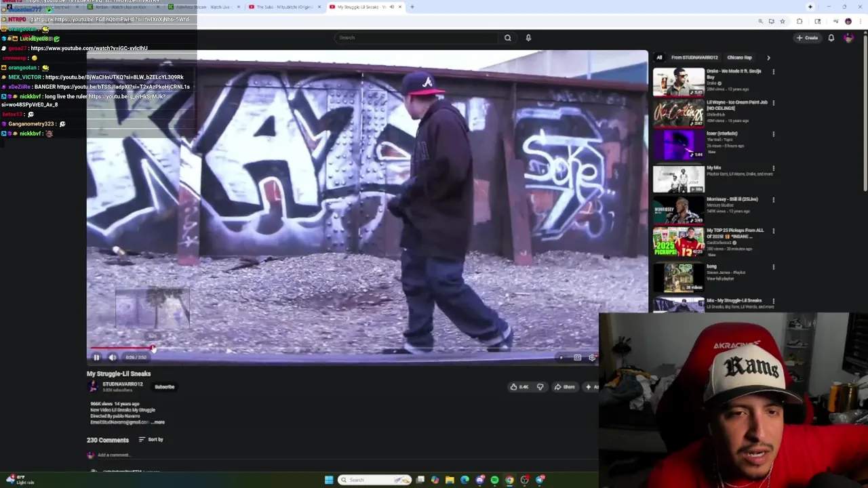
Task: Open the Lil Wayne Ice Cream Paint Job thumbnail
Action: tap(679, 114)
